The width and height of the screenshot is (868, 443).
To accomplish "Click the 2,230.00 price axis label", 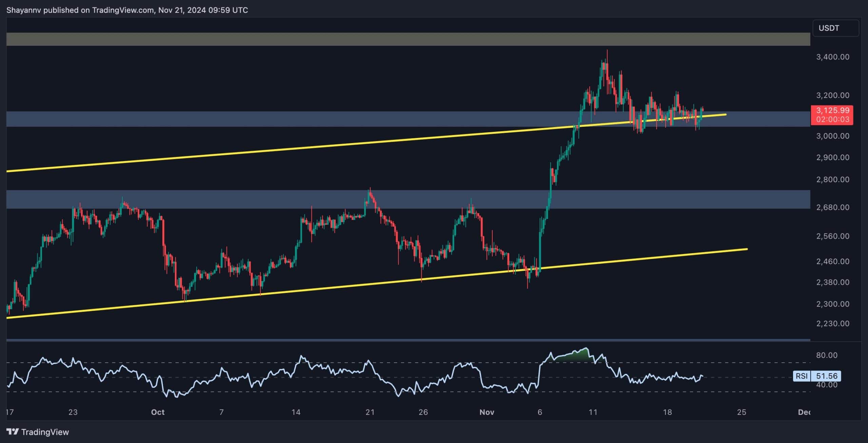I will tap(833, 324).
